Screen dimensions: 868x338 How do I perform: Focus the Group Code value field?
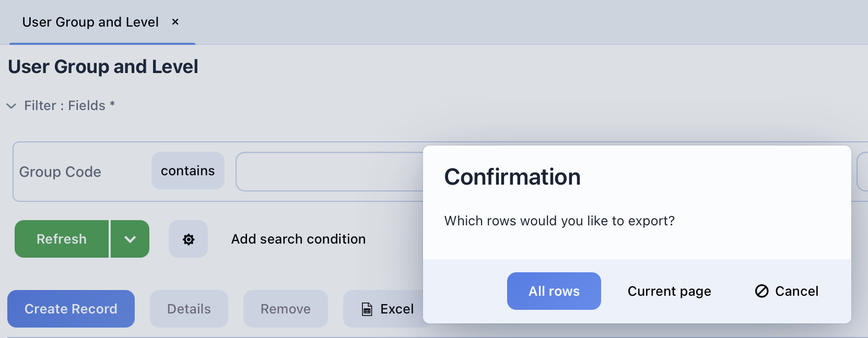coord(329,172)
